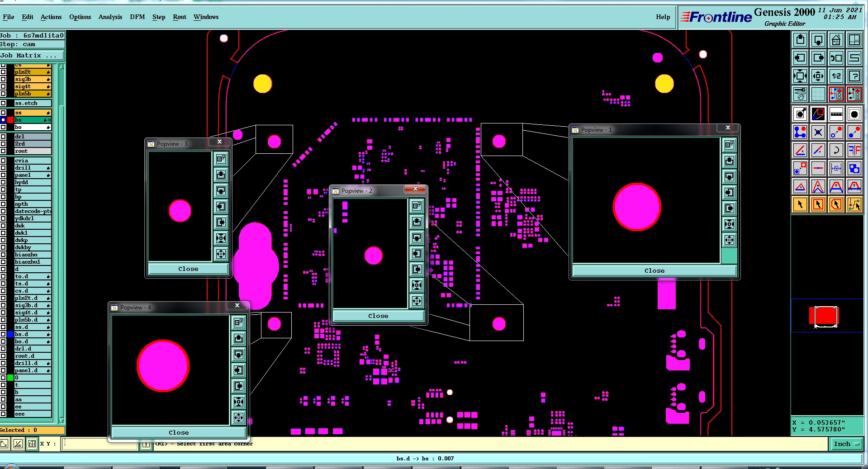Click the Home view house icon
Image resolution: width=868 pixels, height=469 pixels.
click(x=836, y=40)
